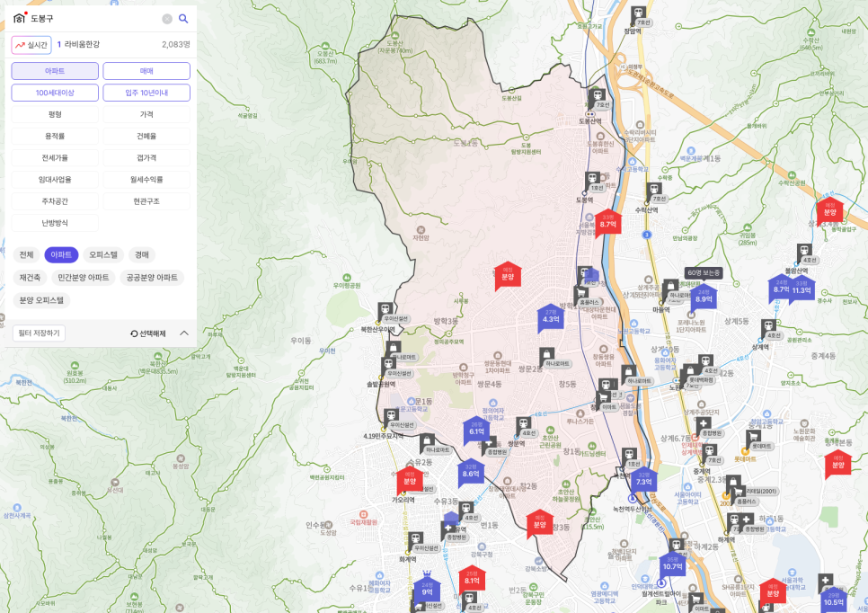Open the 평형 filter options
Image resolution: width=868 pixels, height=613 pixels.
tap(55, 115)
